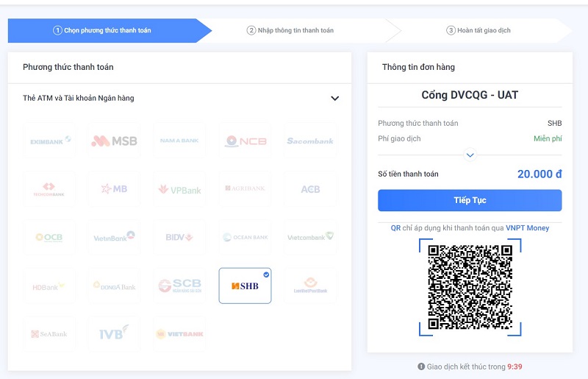The width and height of the screenshot is (588, 379).
Task: Choose MSB as payment bank
Action: click(114, 141)
